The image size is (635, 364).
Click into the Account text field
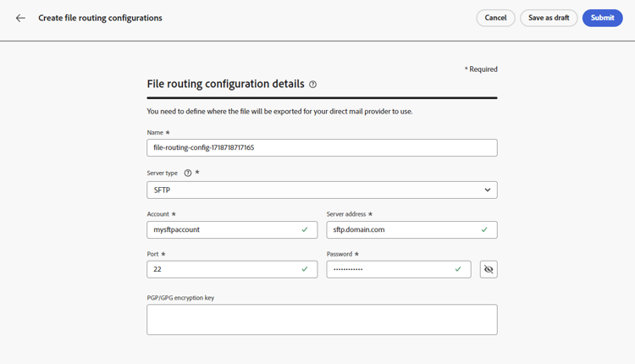(222, 229)
